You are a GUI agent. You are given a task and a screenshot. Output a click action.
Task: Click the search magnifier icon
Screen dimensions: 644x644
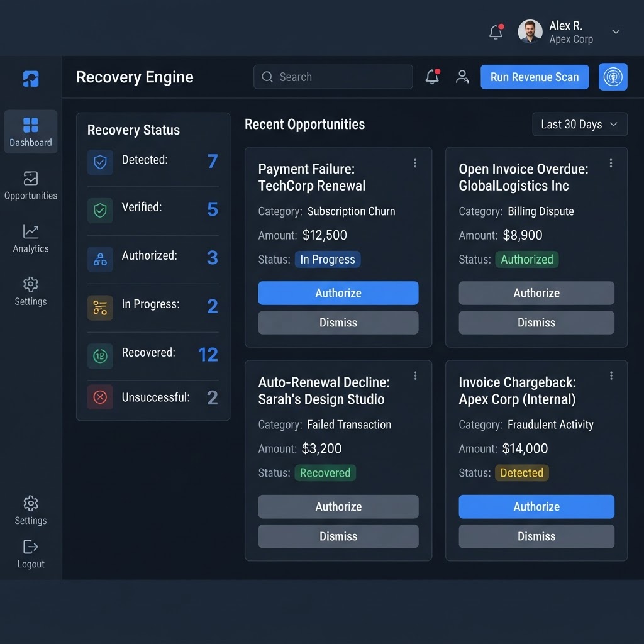point(267,77)
